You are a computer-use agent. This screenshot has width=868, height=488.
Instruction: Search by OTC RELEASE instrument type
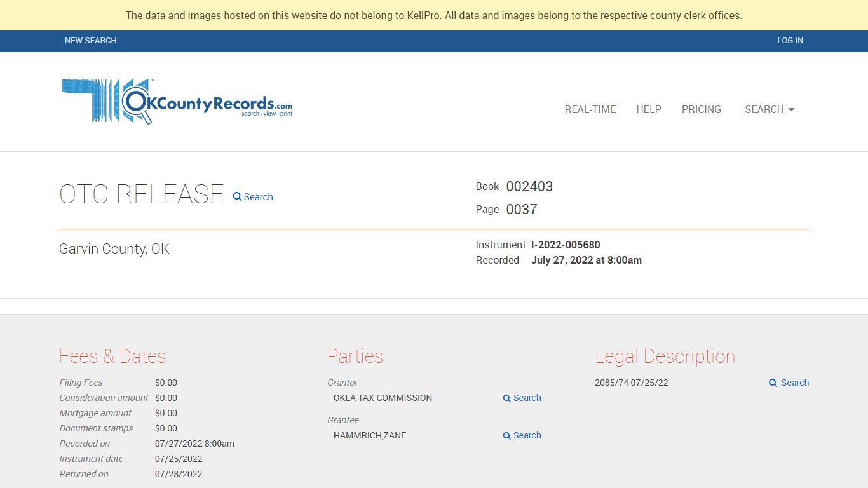(253, 197)
